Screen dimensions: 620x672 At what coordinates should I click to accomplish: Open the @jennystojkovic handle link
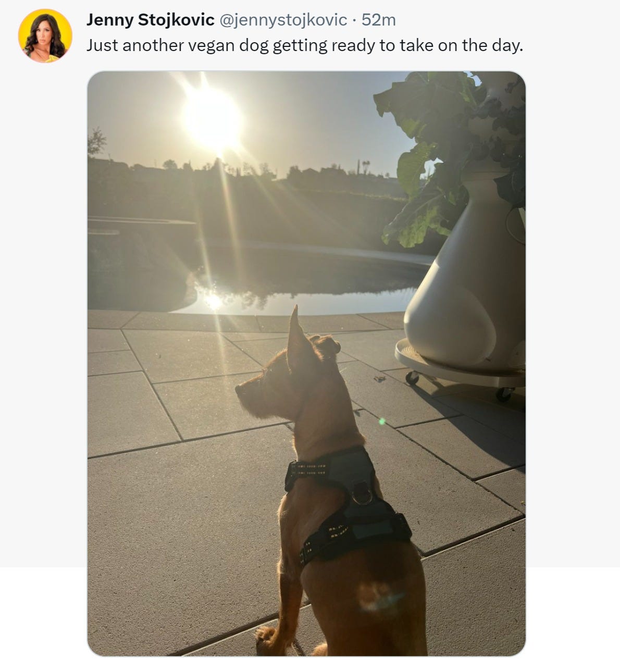click(284, 20)
